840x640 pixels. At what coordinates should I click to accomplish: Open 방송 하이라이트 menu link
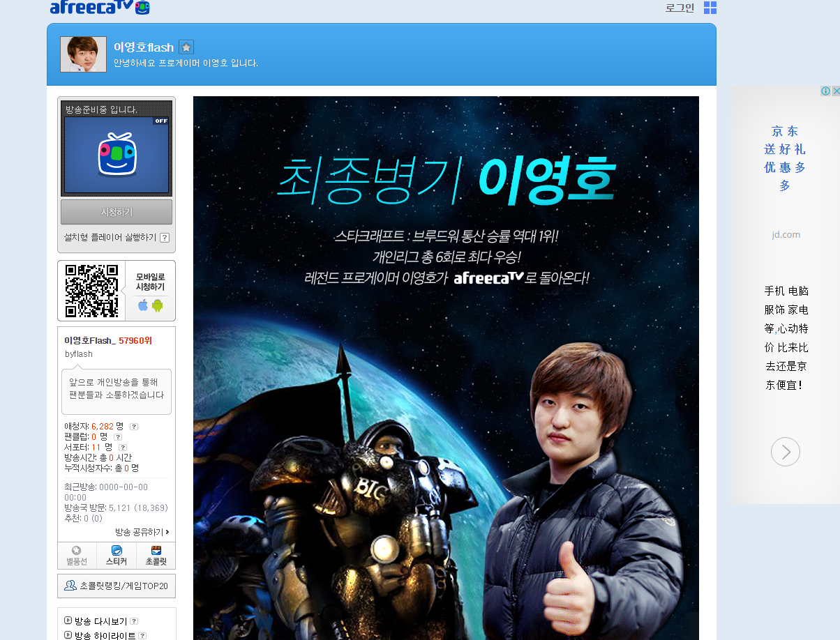pyautogui.click(x=105, y=636)
